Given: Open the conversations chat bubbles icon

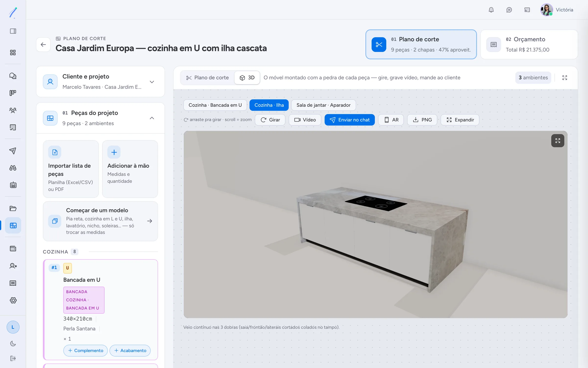Looking at the screenshot, I should click(x=13, y=76).
